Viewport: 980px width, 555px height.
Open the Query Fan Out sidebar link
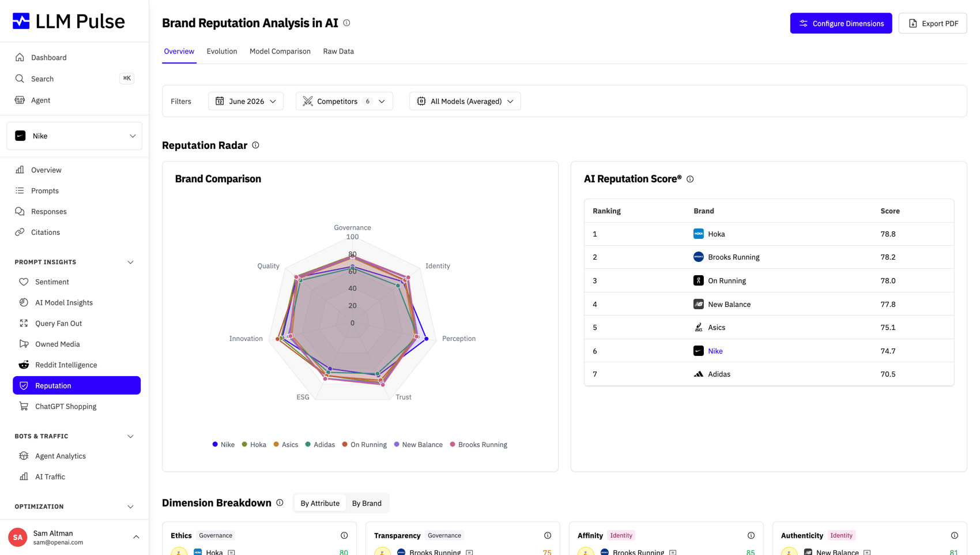click(x=77, y=323)
